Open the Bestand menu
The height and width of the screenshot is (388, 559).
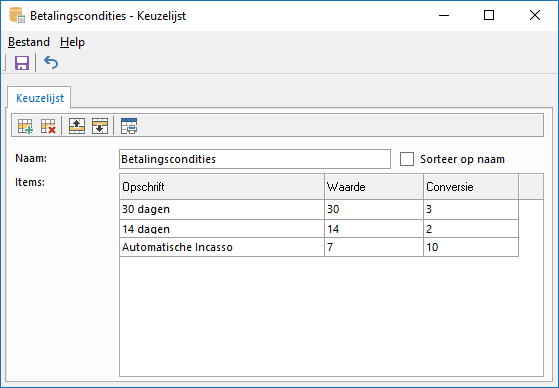tap(29, 42)
